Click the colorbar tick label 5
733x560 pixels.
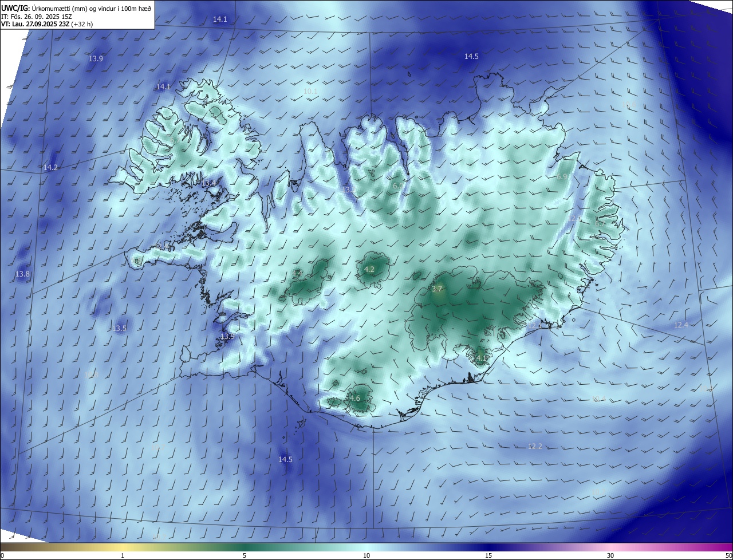click(x=245, y=555)
